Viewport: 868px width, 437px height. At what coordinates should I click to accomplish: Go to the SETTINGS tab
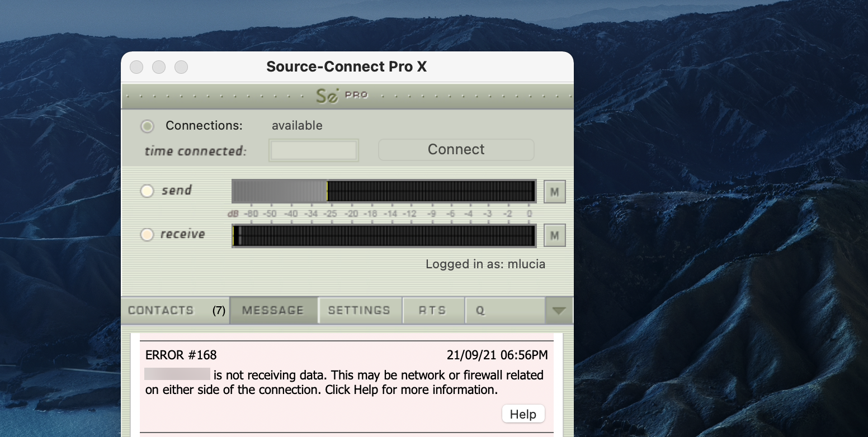click(359, 311)
